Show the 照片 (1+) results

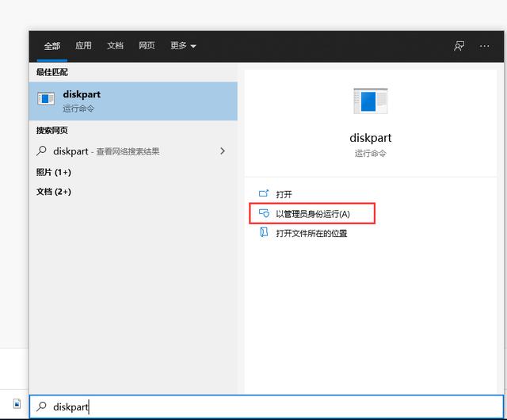click(x=54, y=172)
